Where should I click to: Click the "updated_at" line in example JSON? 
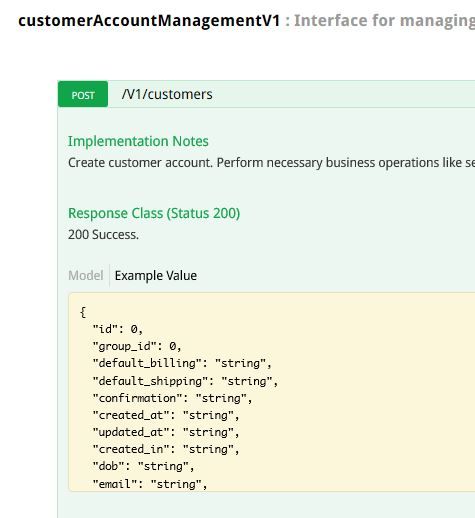coord(166,432)
